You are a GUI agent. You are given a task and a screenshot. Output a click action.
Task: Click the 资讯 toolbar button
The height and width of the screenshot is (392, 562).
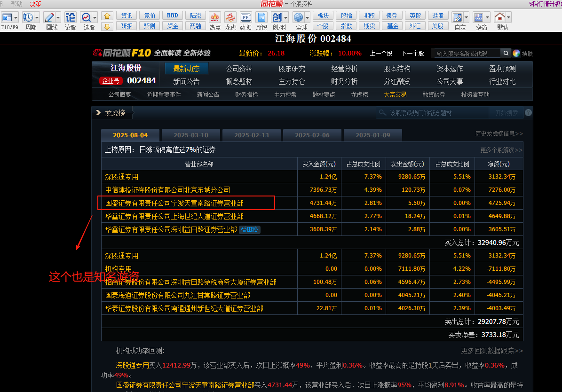pyautogui.click(x=127, y=16)
